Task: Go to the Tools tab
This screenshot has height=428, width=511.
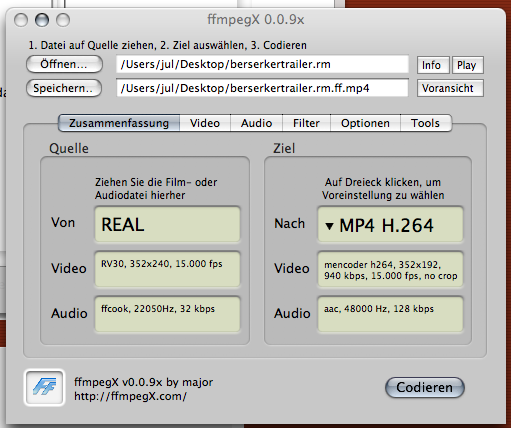Action: click(x=426, y=123)
